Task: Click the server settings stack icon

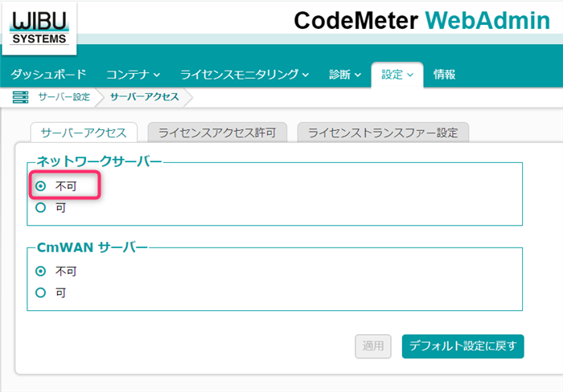Action: [x=20, y=97]
